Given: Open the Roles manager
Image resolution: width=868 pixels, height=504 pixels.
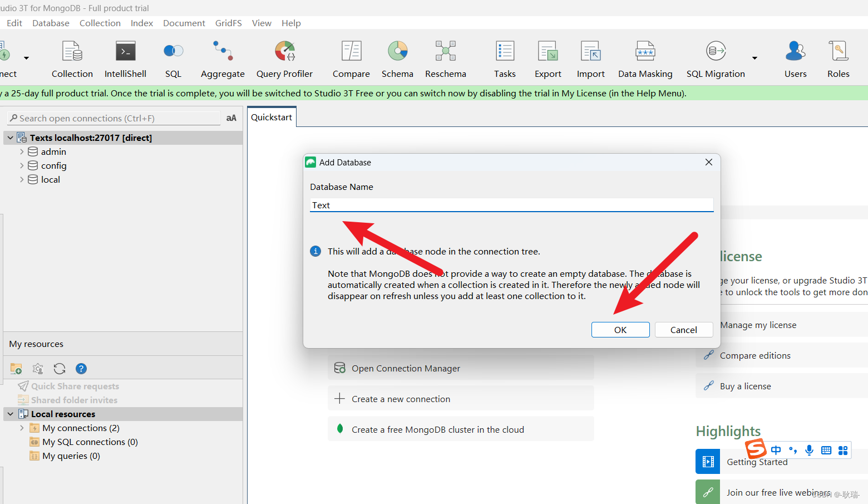Looking at the screenshot, I should [838, 59].
